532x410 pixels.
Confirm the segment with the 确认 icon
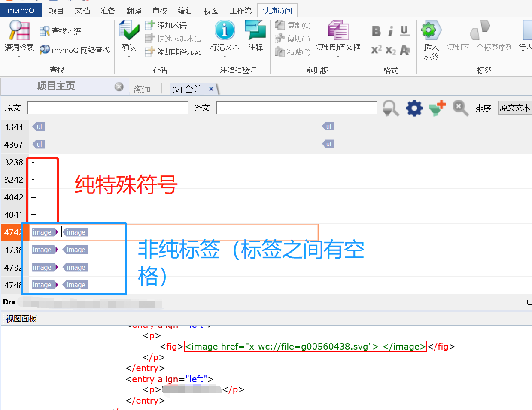129,30
